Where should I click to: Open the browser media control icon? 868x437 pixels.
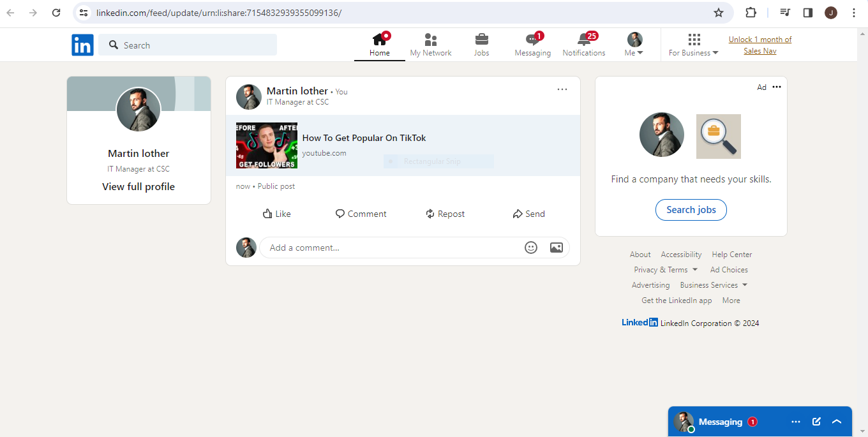[x=786, y=13]
